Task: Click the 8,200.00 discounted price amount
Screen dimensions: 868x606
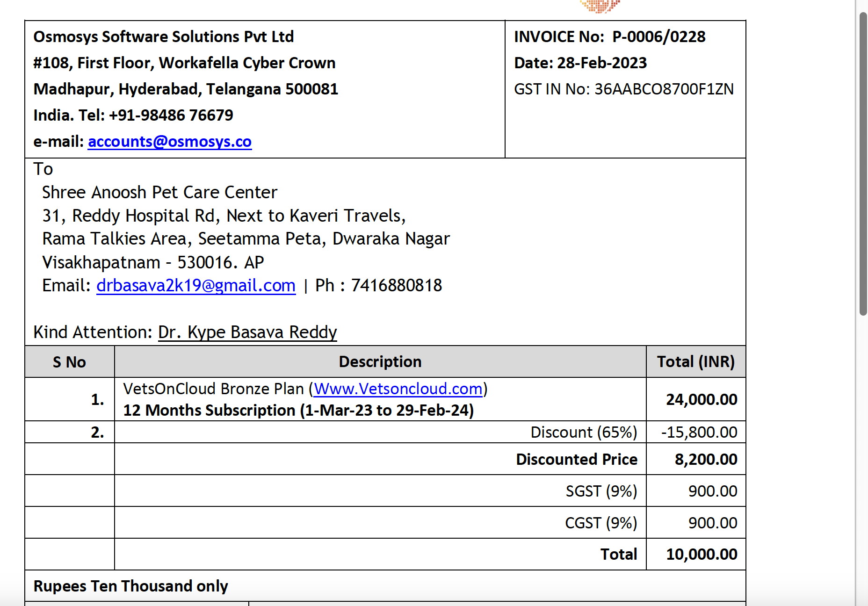Action: [706, 459]
